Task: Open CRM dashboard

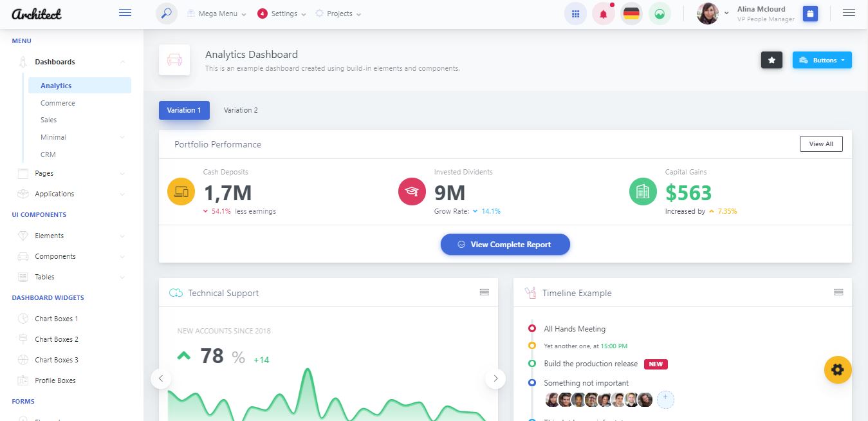Action: (48, 154)
